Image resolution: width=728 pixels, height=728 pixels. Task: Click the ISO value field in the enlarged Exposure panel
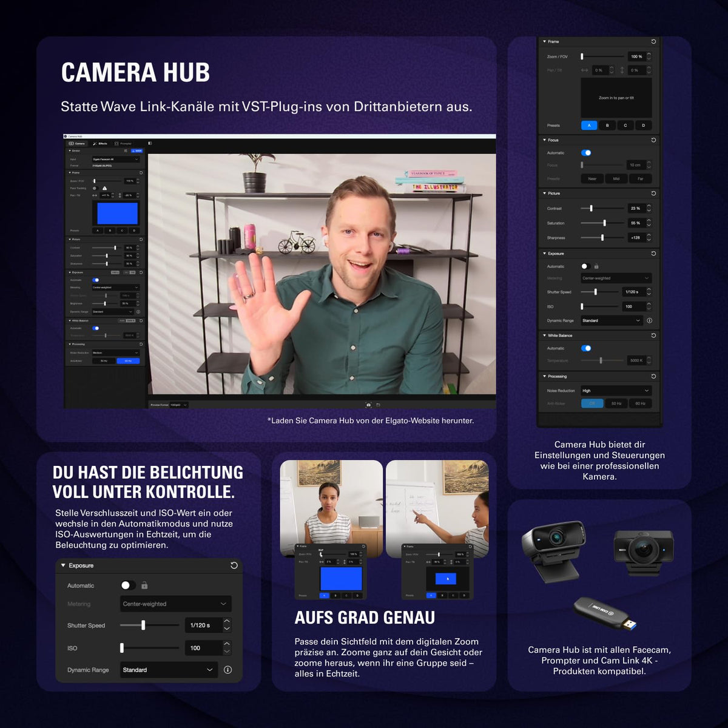(203, 648)
